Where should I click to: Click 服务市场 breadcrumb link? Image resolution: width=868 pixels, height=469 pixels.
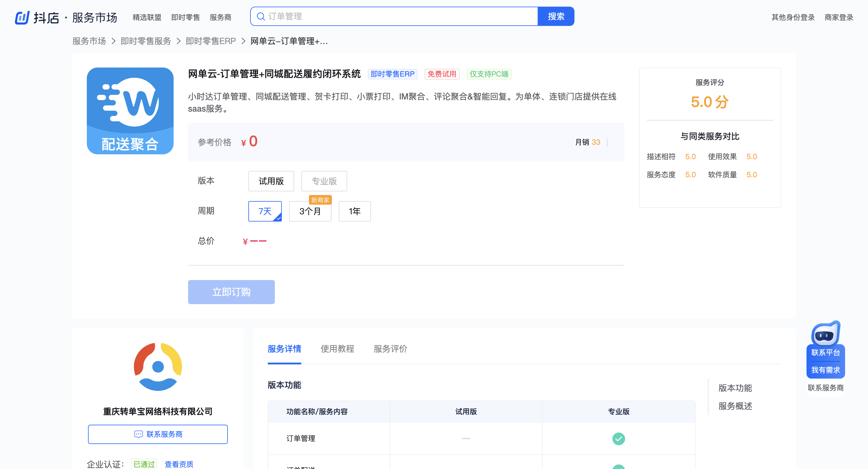(x=89, y=41)
